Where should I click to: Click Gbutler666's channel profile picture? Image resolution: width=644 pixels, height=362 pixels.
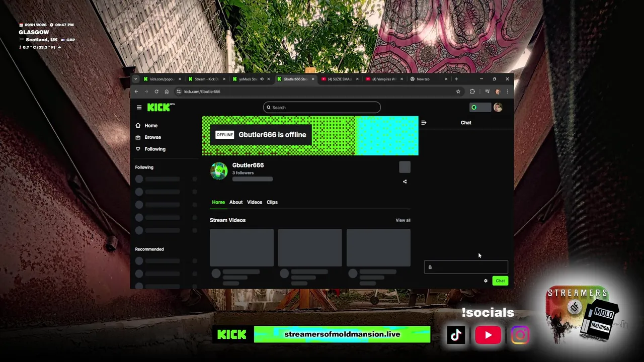click(219, 171)
